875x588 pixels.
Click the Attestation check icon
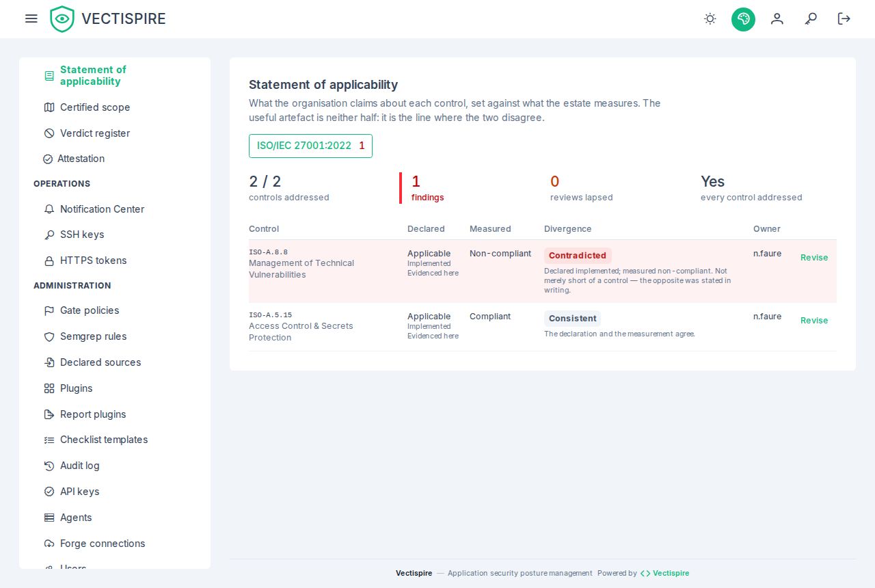[48, 159]
